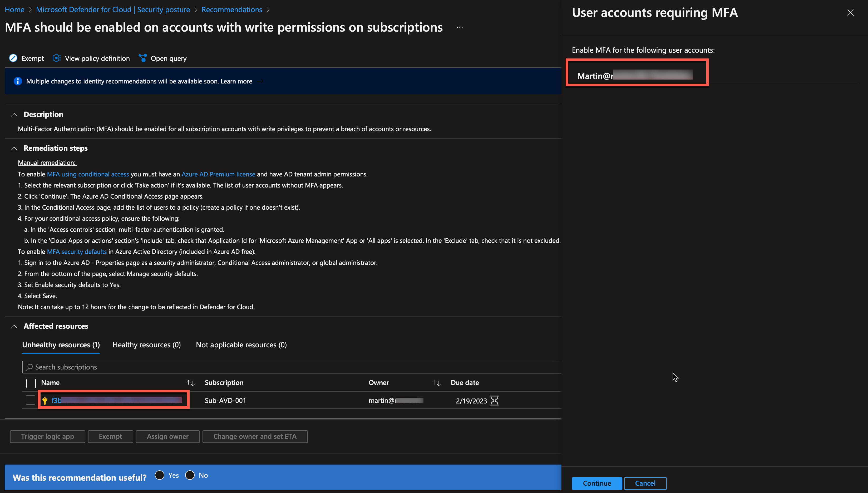
Task: Go to Home breadcrumb
Action: [x=14, y=9]
